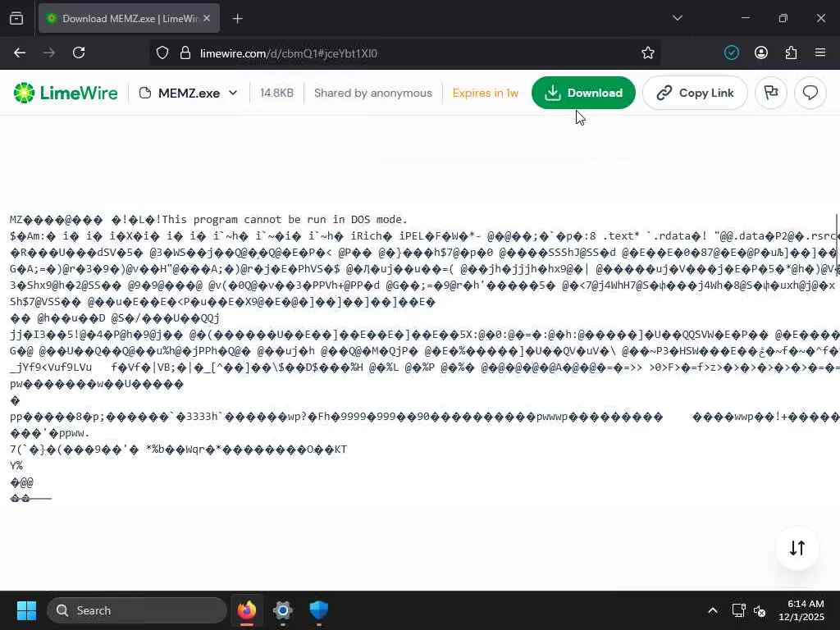The height and width of the screenshot is (630, 840).
Task: Click the 14.8KB file size text
Action: [x=276, y=93]
